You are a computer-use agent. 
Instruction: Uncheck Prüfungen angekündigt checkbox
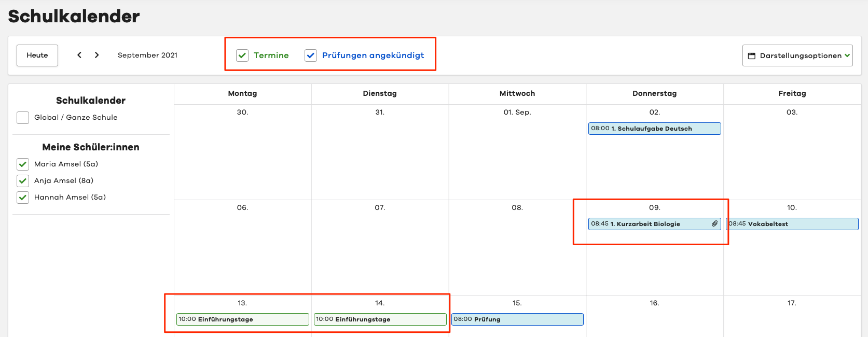pyautogui.click(x=311, y=55)
